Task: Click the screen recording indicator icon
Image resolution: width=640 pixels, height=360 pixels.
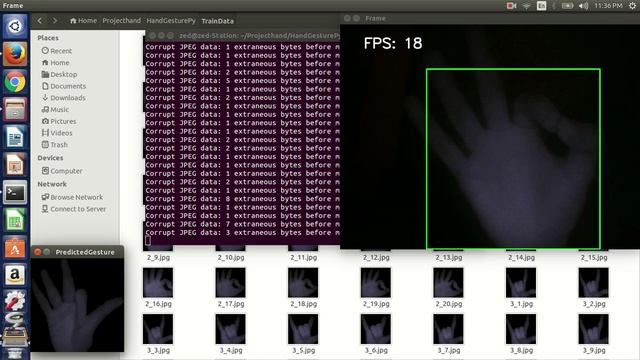Action: [511, 6]
